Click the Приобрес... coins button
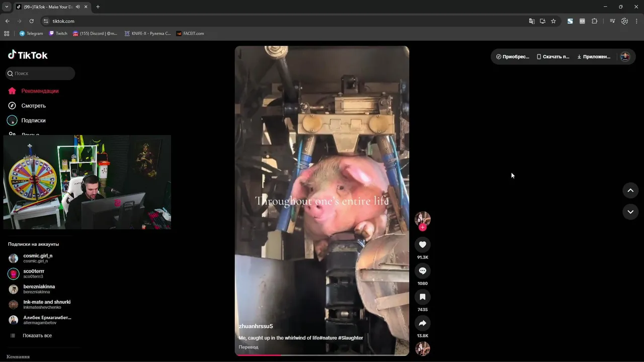The image size is (644, 362). click(513, 57)
